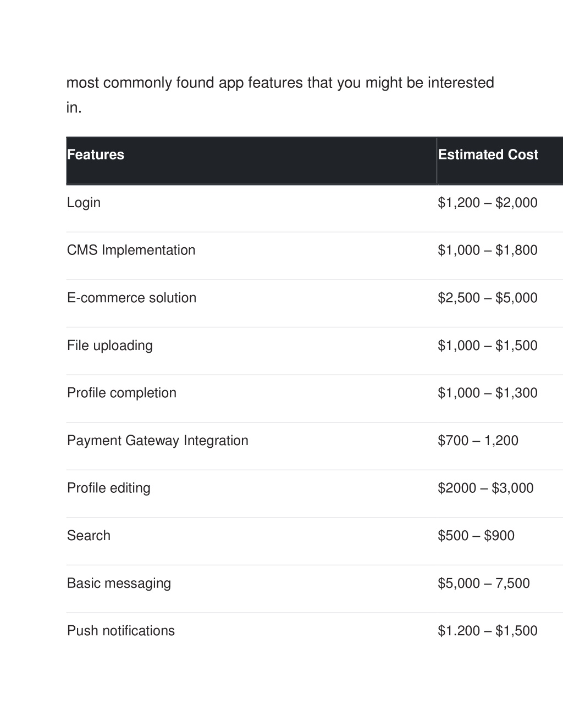The image size is (563, 728).
Task: Click the Profile editing feature
Action: (x=108, y=488)
